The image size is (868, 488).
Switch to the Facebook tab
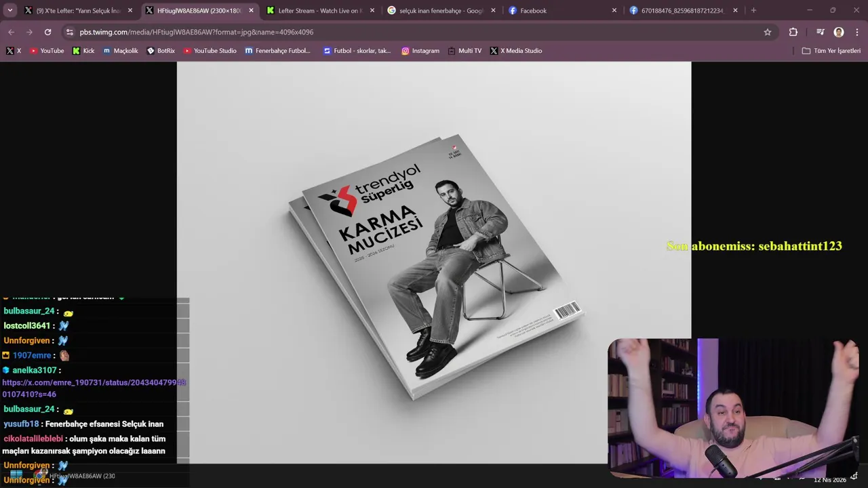point(563,11)
